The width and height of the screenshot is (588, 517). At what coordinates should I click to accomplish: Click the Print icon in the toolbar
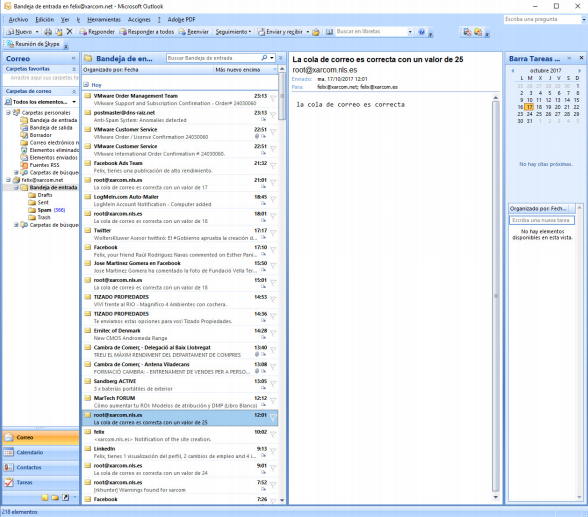[x=48, y=32]
